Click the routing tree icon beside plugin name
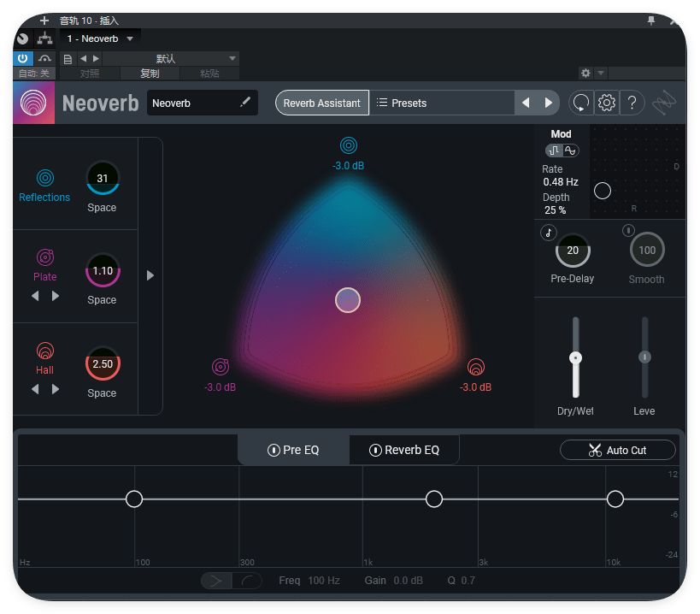This screenshot has height=614, width=700. point(44,38)
